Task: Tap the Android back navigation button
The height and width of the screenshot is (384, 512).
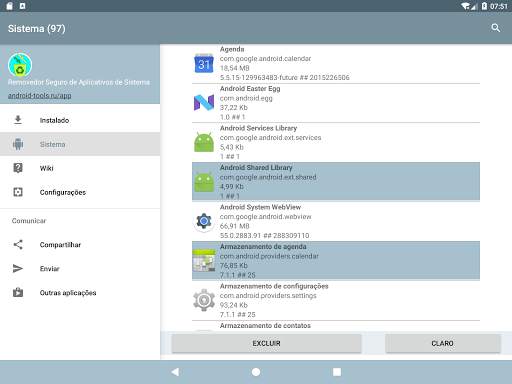Action: point(175,372)
